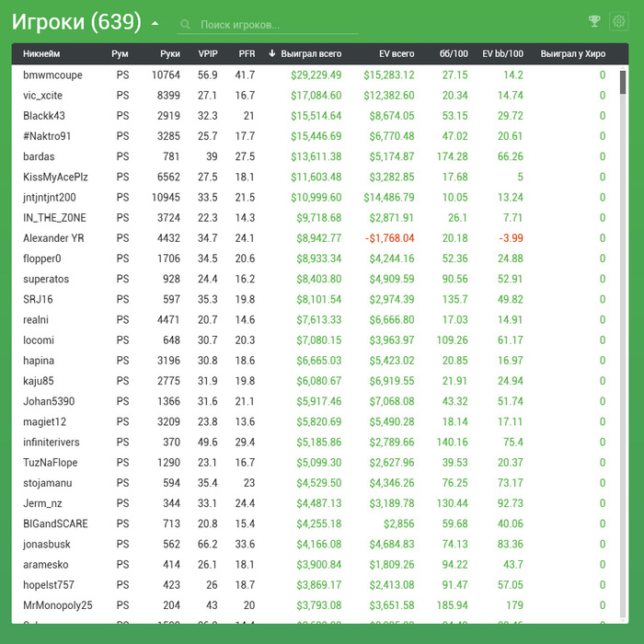Select player #Naktro91

(x=47, y=136)
